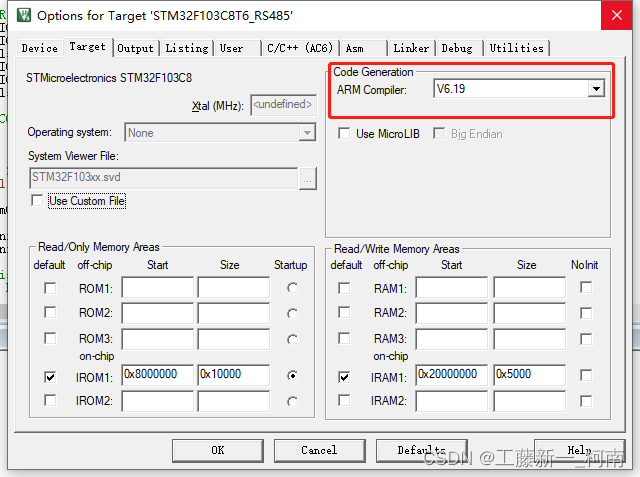
Task: Browse for System Viewer File with ellipsis button
Action: [x=308, y=178]
